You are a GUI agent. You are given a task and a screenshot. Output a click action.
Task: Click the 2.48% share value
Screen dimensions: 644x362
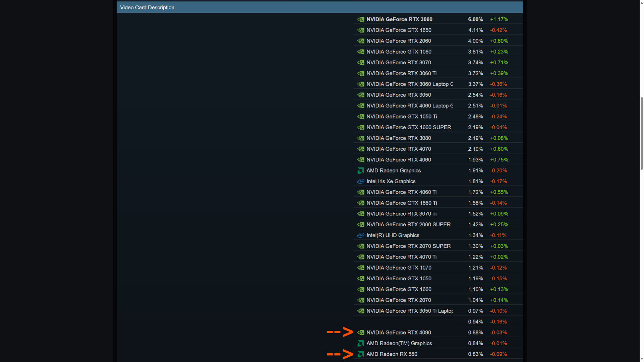pyautogui.click(x=475, y=117)
